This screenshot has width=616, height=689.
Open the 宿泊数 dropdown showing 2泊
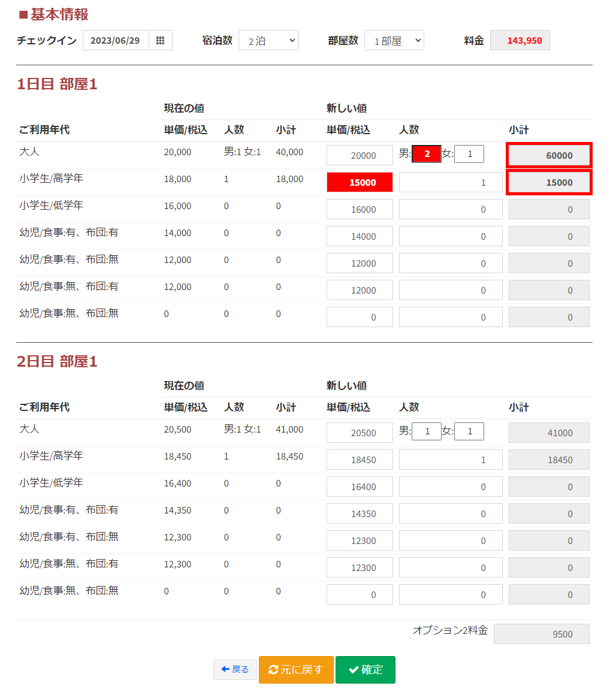pos(268,40)
